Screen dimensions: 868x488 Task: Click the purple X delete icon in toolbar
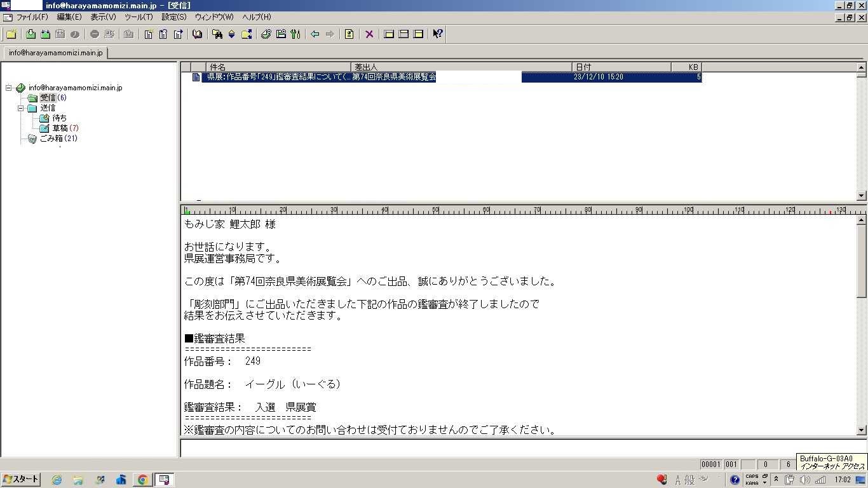(x=369, y=34)
